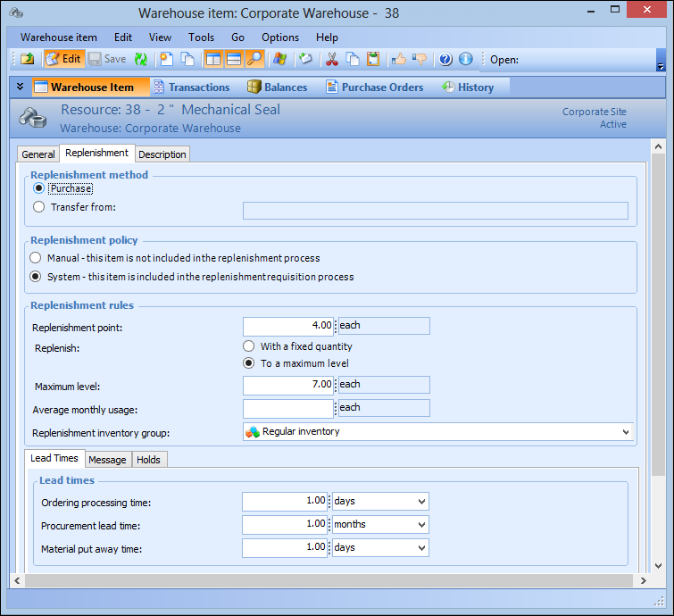Go to the Purchase Orders view
Viewport: 674px width, 616px height.
374,87
